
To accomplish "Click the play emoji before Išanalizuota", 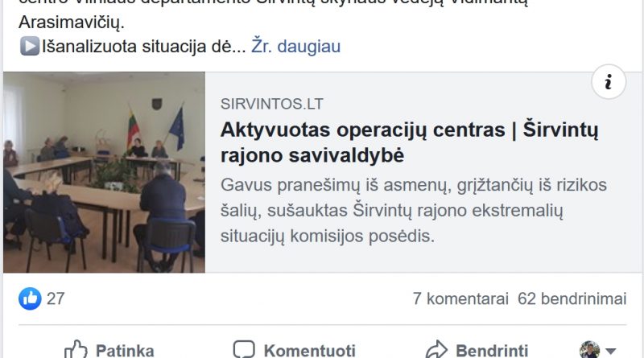I will 30,46.
